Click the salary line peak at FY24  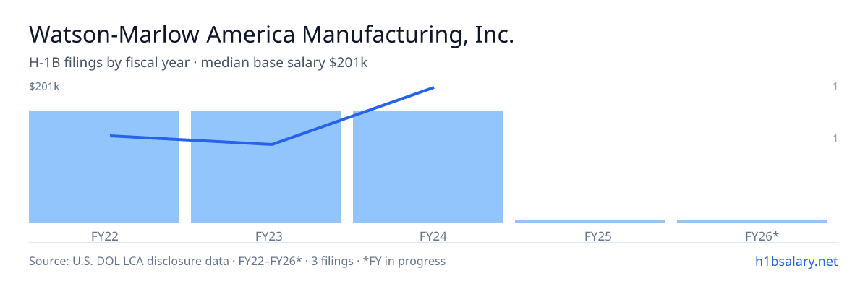pos(433,87)
